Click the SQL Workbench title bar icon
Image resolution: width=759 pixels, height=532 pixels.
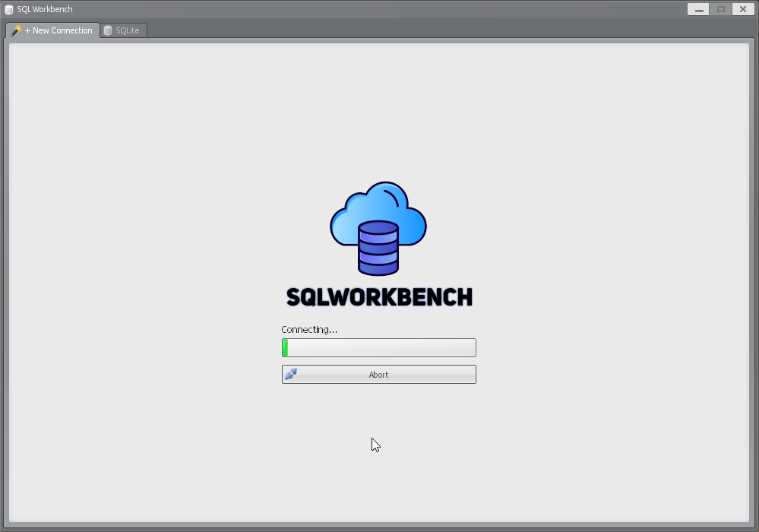pyautogui.click(x=8, y=10)
